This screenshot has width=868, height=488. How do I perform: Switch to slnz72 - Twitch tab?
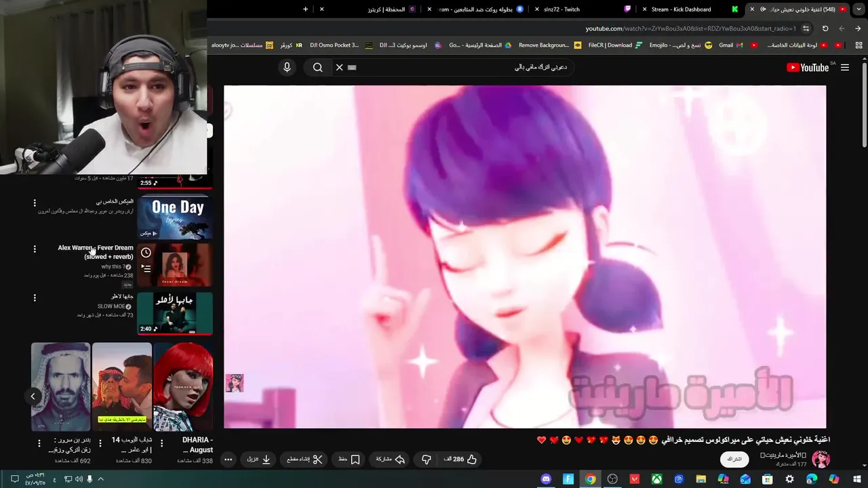point(561,9)
